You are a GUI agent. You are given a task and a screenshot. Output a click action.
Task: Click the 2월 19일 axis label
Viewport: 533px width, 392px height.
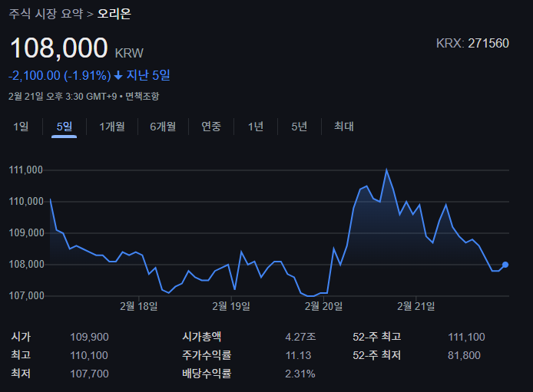coord(231,307)
